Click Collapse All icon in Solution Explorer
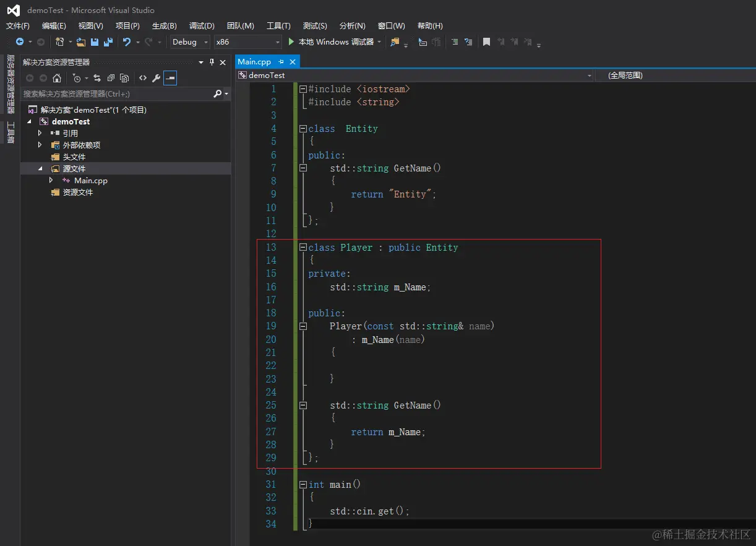The width and height of the screenshot is (756, 546). pyautogui.click(x=111, y=78)
